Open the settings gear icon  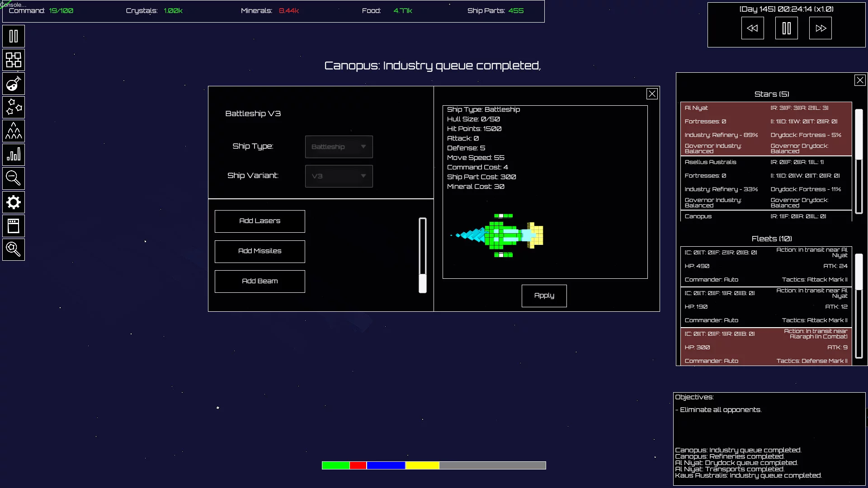pyautogui.click(x=14, y=202)
